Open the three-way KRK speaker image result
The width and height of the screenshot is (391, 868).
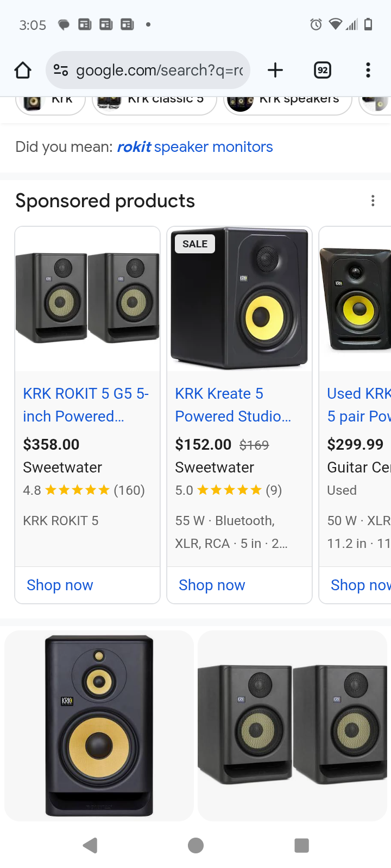coord(99,725)
